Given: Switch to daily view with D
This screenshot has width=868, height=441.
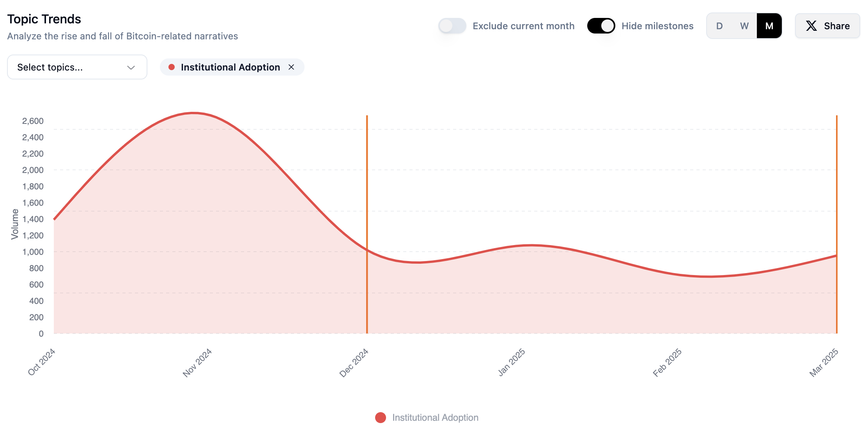Looking at the screenshot, I should pyautogui.click(x=719, y=26).
